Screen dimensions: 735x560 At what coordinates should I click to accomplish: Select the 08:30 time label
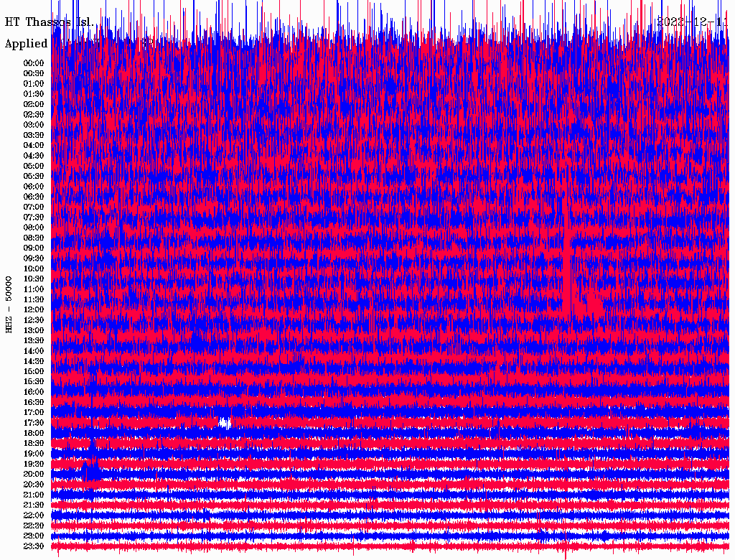click(34, 238)
